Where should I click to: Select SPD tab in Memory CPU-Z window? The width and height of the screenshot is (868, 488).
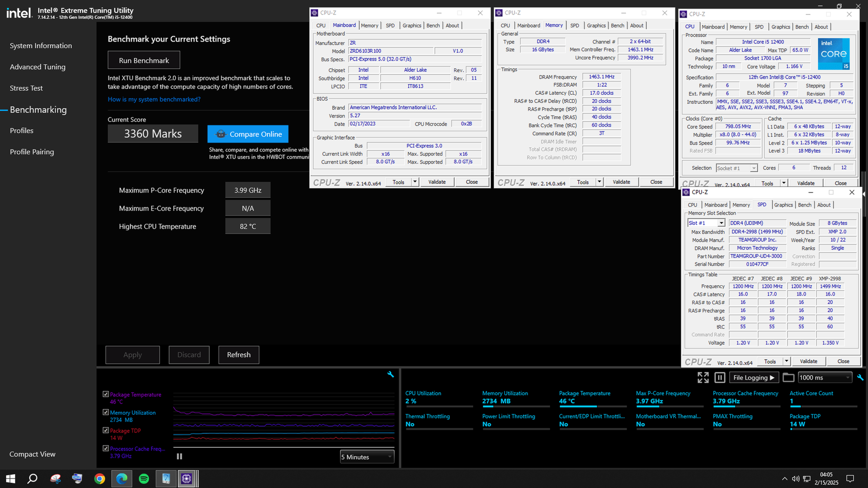575,25
